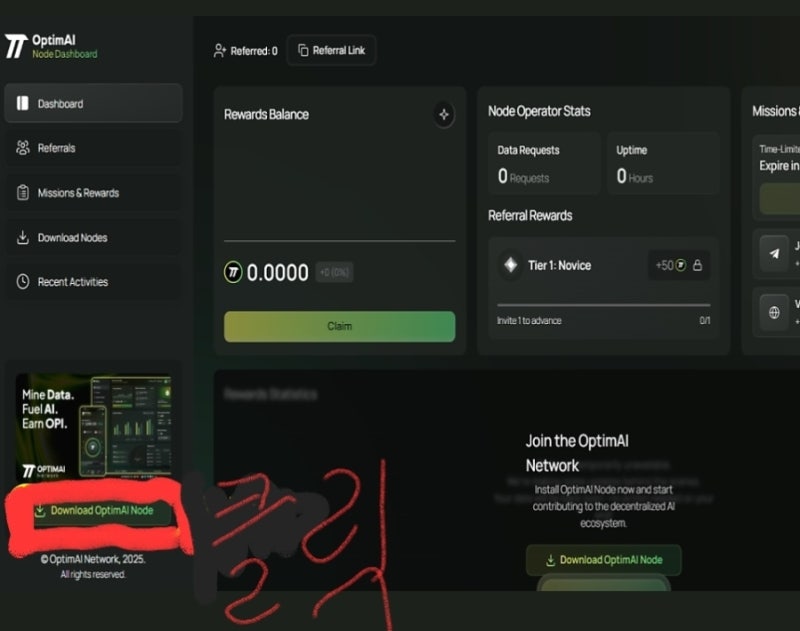Click the Referred user-plus icon
Screen dimensions: 800x631
(x=219, y=51)
